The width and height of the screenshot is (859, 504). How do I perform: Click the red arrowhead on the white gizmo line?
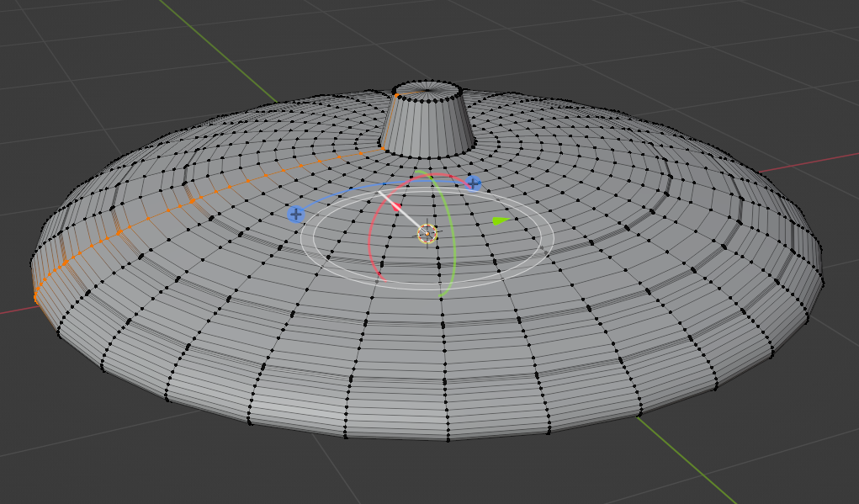point(396,205)
